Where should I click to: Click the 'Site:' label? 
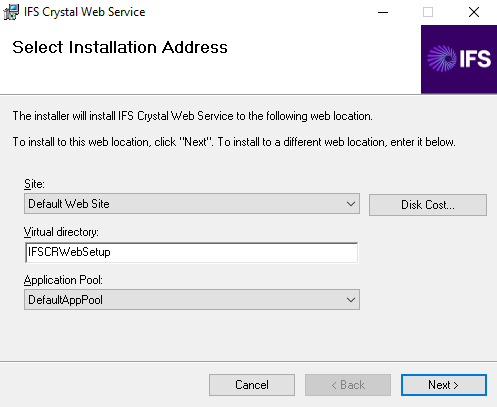[x=34, y=184]
